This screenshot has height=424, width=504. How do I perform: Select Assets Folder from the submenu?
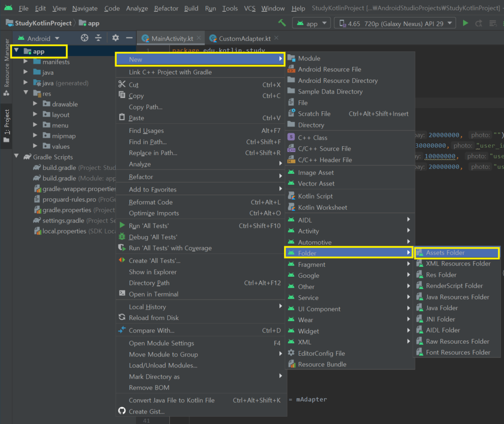tap(445, 253)
